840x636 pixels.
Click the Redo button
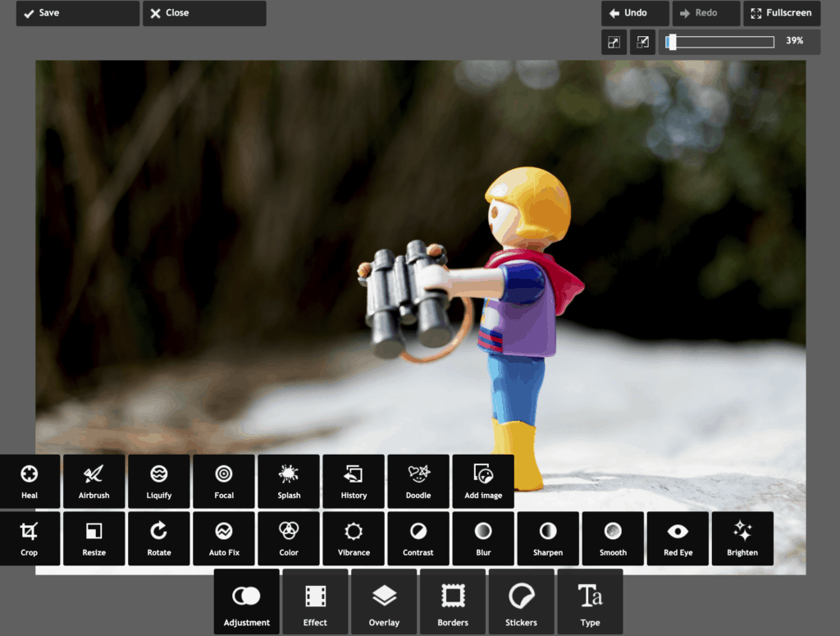(x=706, y=13)
